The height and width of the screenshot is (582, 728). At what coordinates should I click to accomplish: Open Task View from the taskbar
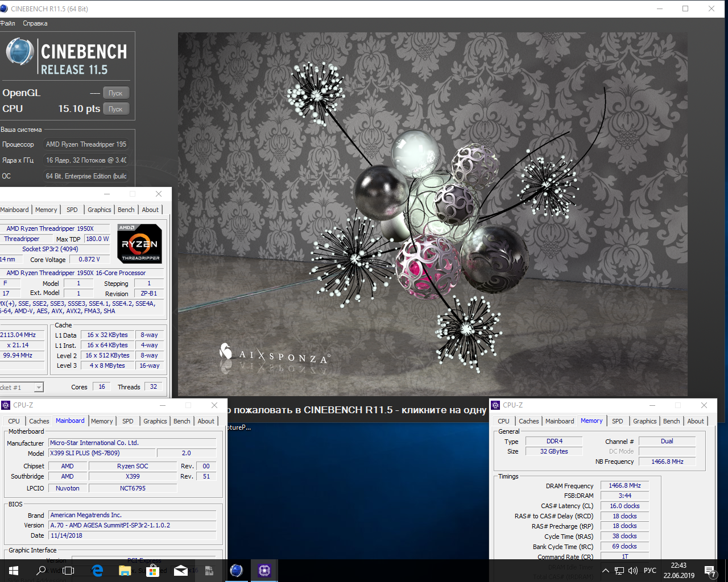click(x=68, y=571)
